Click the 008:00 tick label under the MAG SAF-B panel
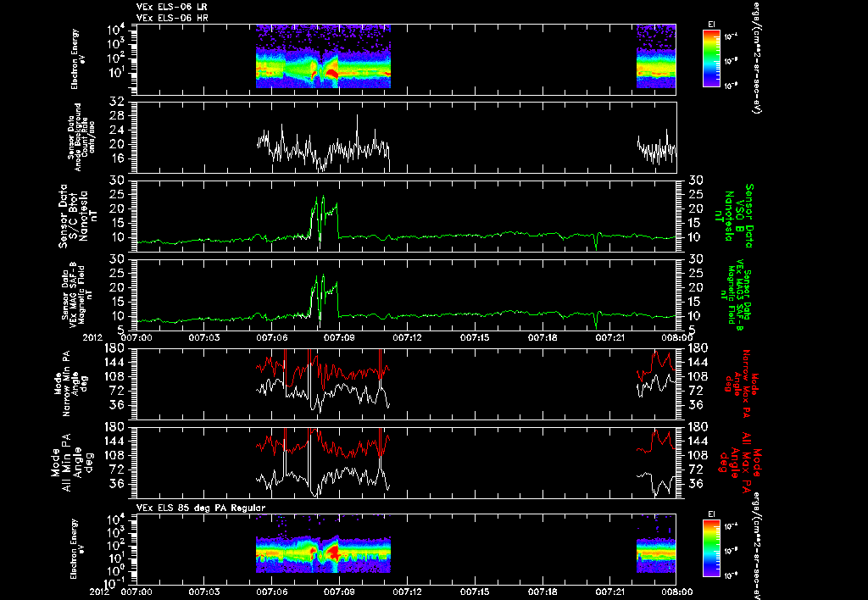 [676, 337]
